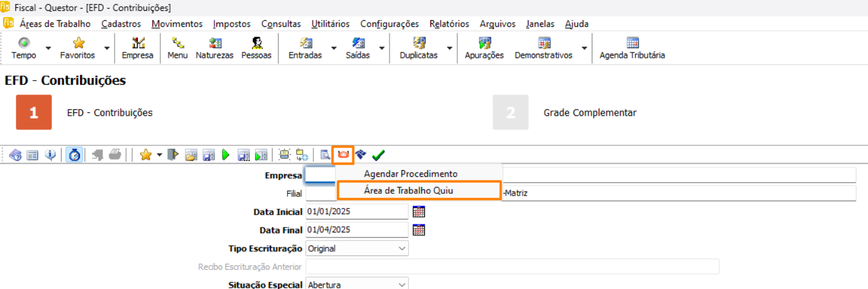Screen dimensions: 868x289
Task: Open the dropdown arrow next to Entradas
Action: tap(333, 48)
